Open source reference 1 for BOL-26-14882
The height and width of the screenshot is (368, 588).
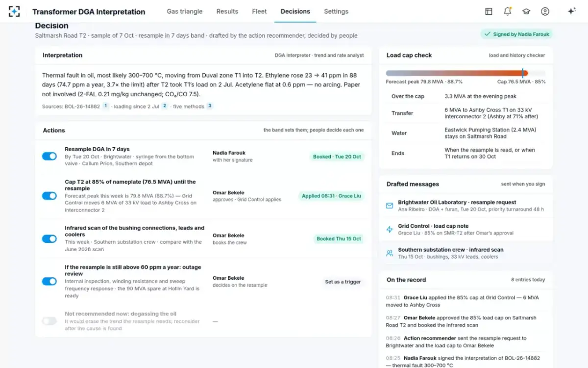point(105,106)
